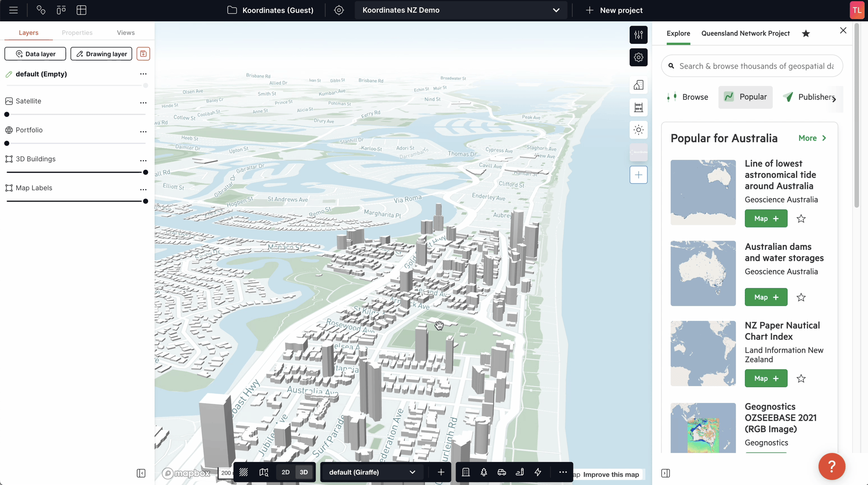
Task: Open more options ellipsis in bottom toolbar
Action: point(563,472)
